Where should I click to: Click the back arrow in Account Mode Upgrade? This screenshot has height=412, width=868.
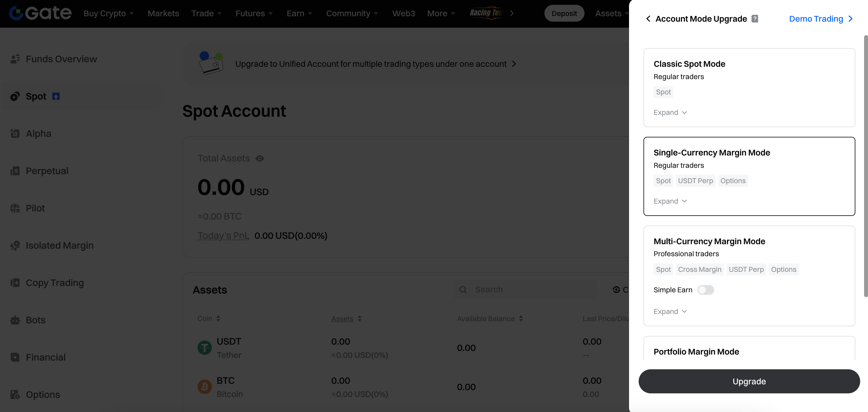(648, 19)
